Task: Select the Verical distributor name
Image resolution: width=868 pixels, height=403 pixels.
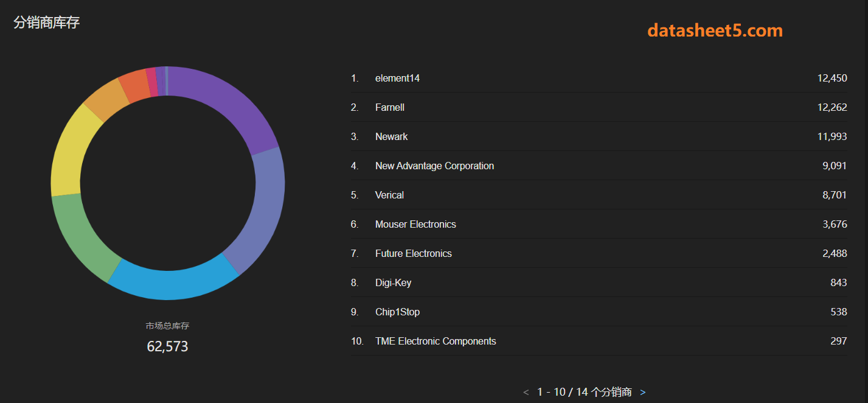Action: pos(390,195)
